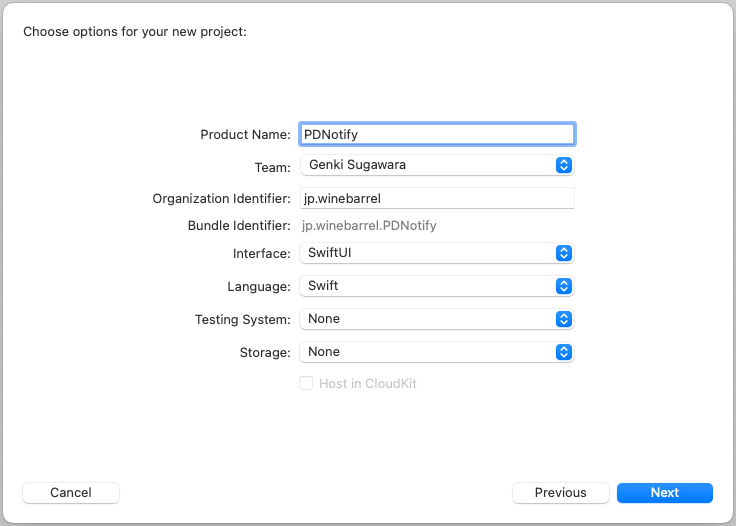The image size is (736, 526).
Task: Click the Product Name text field
Action: click(437, 134)
